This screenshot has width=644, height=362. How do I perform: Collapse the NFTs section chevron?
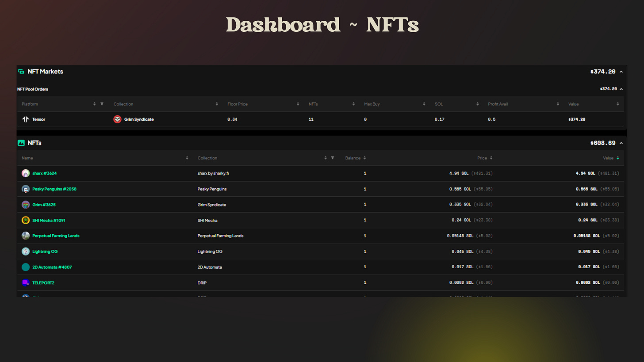(621, 143)
